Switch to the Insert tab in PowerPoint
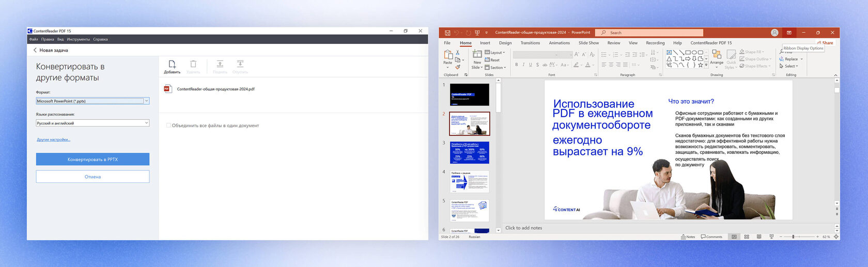The width and height of the screenshot is (868, 267). (x=485, y=43)
